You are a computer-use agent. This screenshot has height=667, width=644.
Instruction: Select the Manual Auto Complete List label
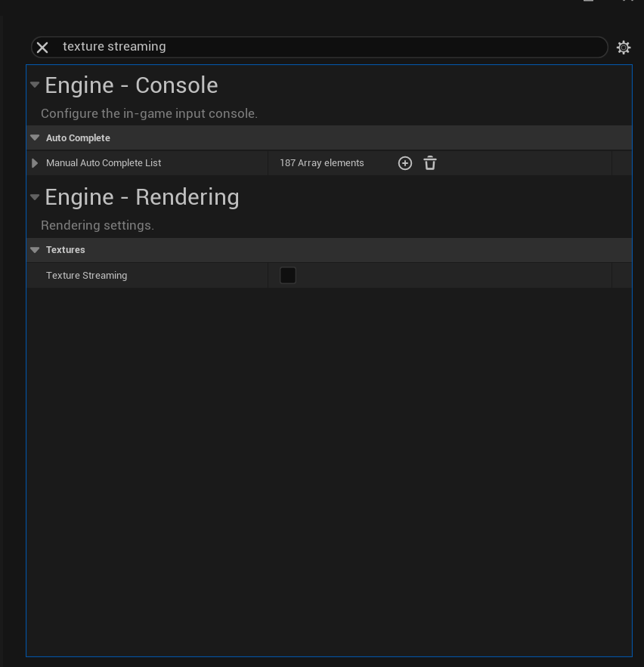coord(104,163)
